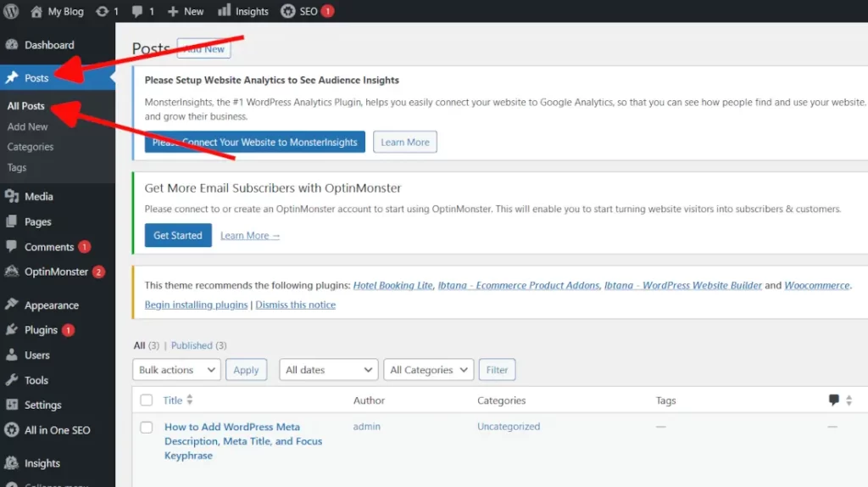Image resolution: width=868 pixels, height=487 pixels.
Task: Click the OptinMonster icon in sidebar
Action: coord(12,271)
